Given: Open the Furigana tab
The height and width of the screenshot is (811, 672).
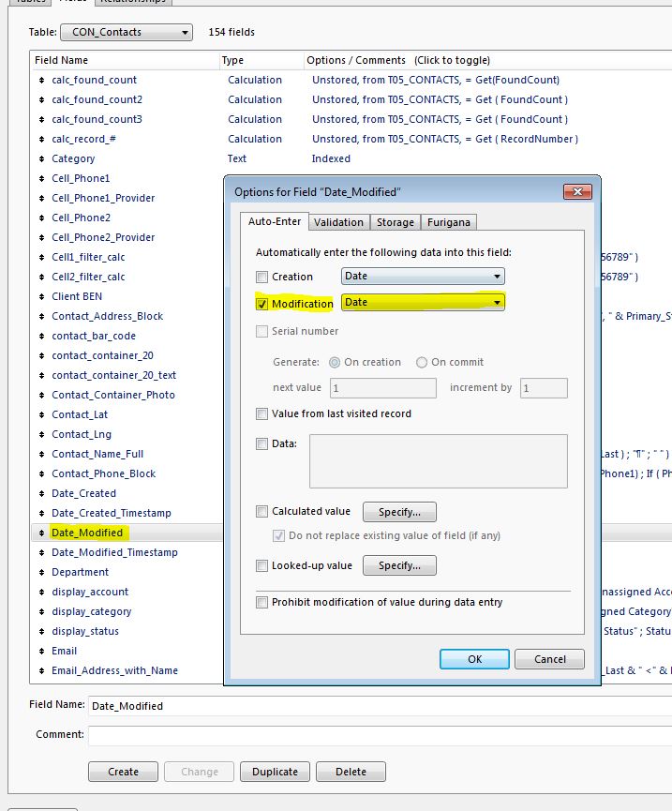Looking at the screenshot, I should pyautogui.click(x=449, y=222).
